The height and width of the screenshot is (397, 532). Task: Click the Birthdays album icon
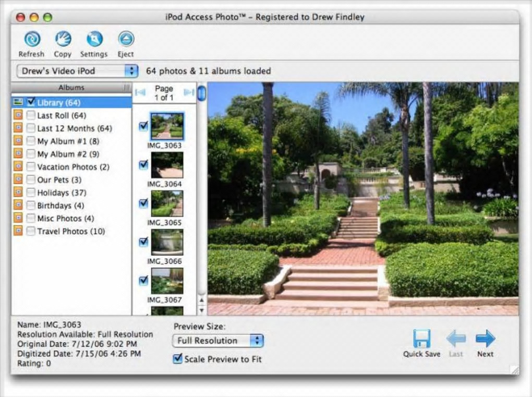[18, 206]
